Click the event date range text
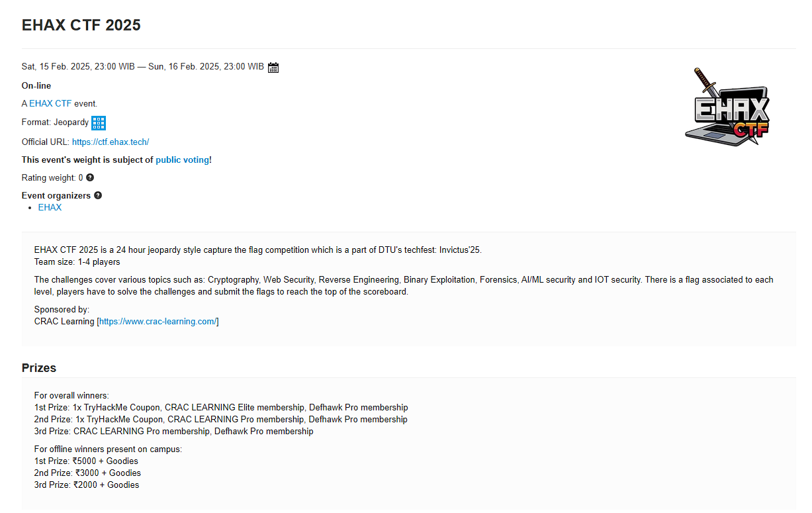812x513 pixels. 143,67
